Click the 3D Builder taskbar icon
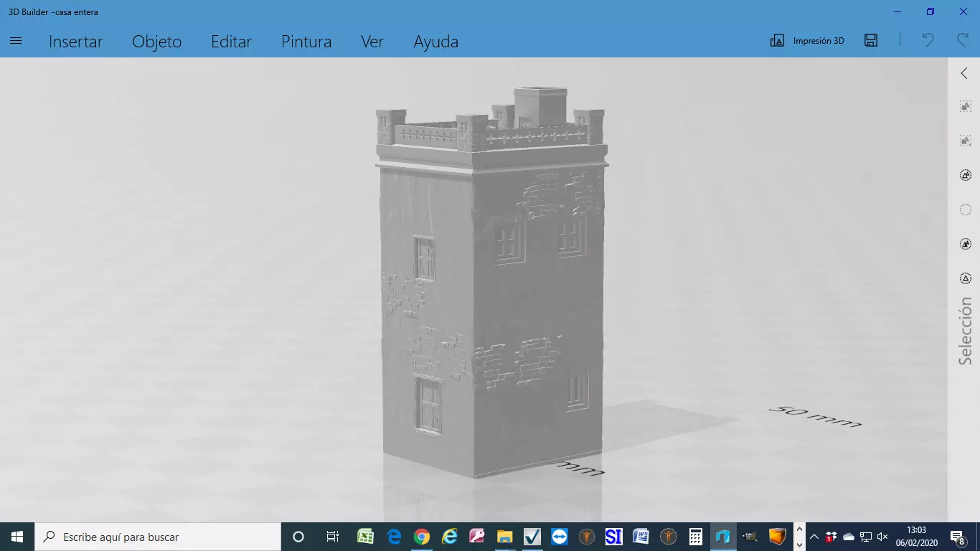The image size is (980, 551). click(722, 537)
